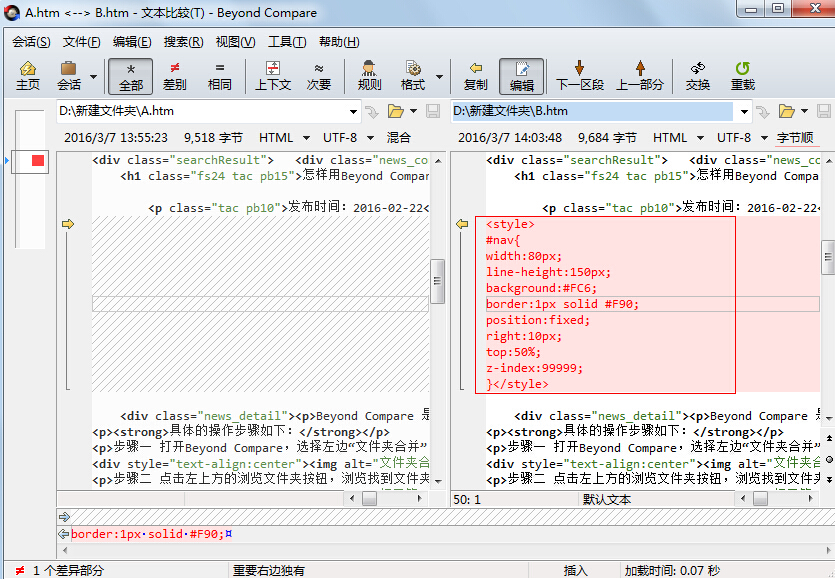Reload both compared files

point(742,75)
